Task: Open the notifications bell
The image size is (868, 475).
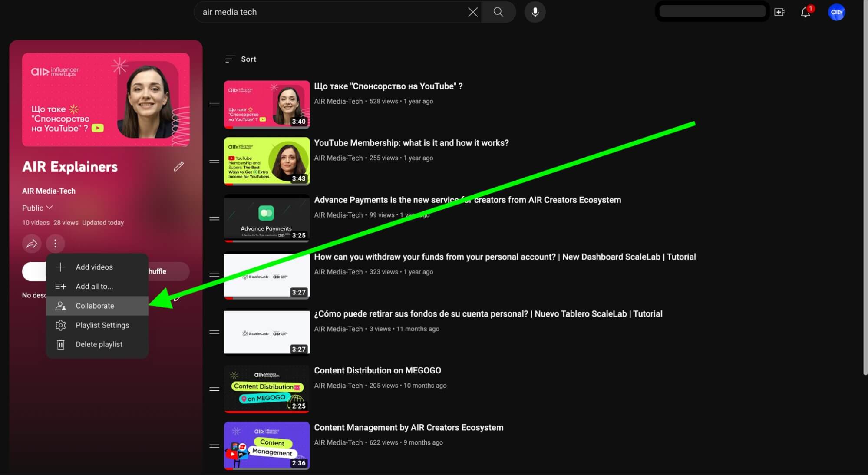Action: (805, 12)
